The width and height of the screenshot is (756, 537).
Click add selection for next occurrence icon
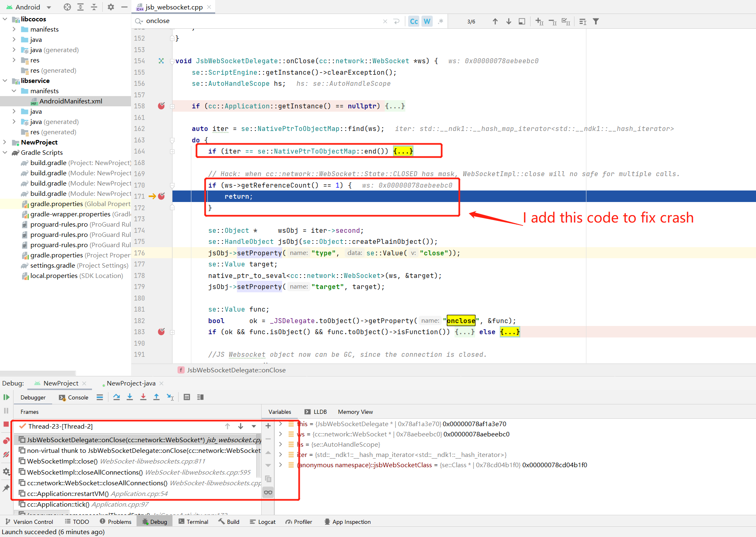point(540,21)
